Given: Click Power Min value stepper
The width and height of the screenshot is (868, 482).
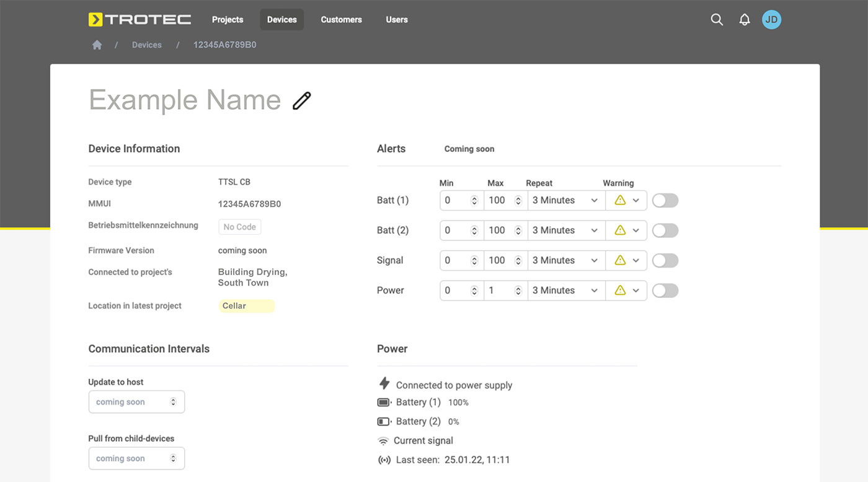Looking at the screenshot, I should tap(474, 290).
